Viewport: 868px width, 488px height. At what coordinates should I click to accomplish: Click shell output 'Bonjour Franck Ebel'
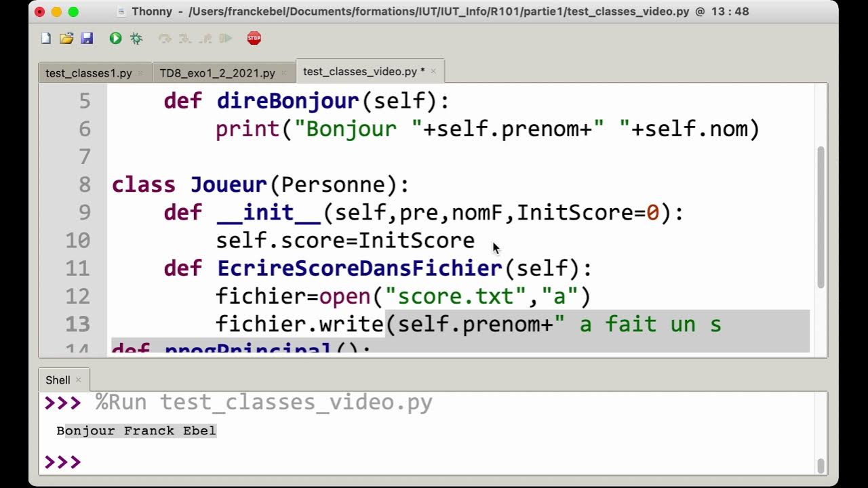tap(136, 431)
